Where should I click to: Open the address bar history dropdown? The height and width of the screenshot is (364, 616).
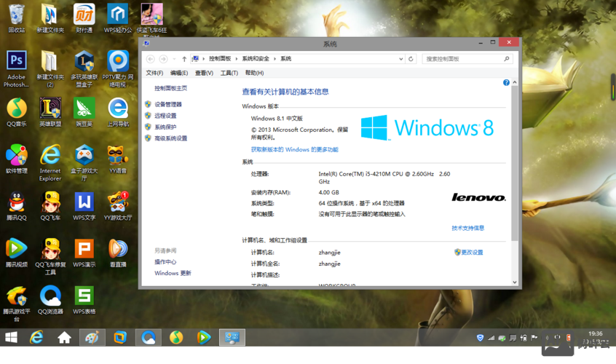[x=400, y=59]
